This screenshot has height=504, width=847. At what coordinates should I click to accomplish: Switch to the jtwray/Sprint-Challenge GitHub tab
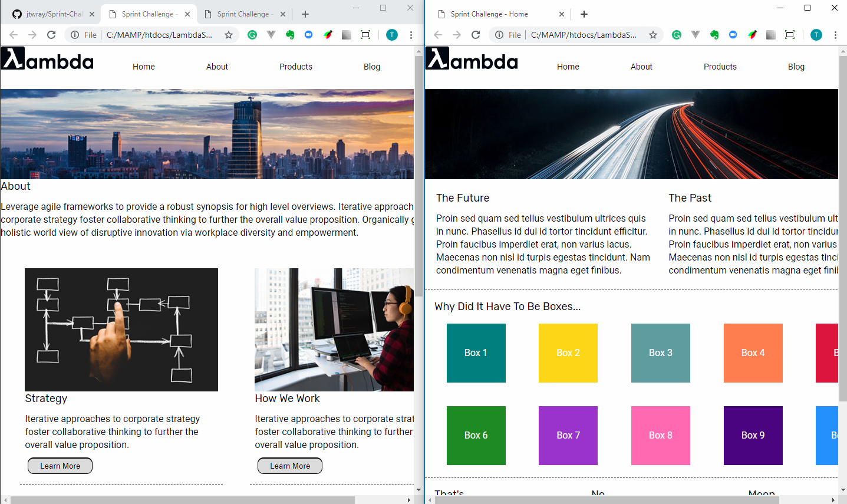pyautogui.click(x=50, y=14)
